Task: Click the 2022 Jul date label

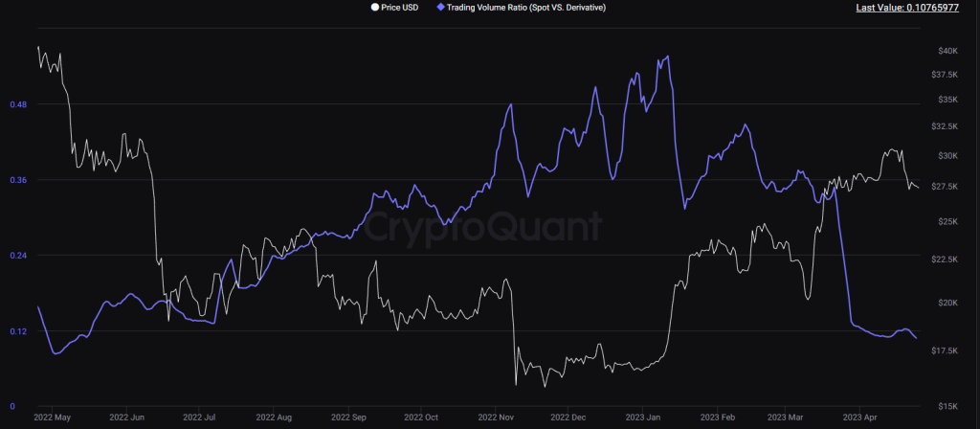Action: [199, 417]
